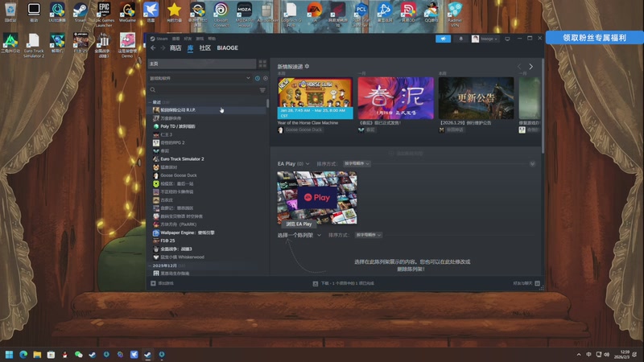Viewport: 644px width, 362px height.
Task: Open settings gear next to What's New header
Action: click(307, 66)
